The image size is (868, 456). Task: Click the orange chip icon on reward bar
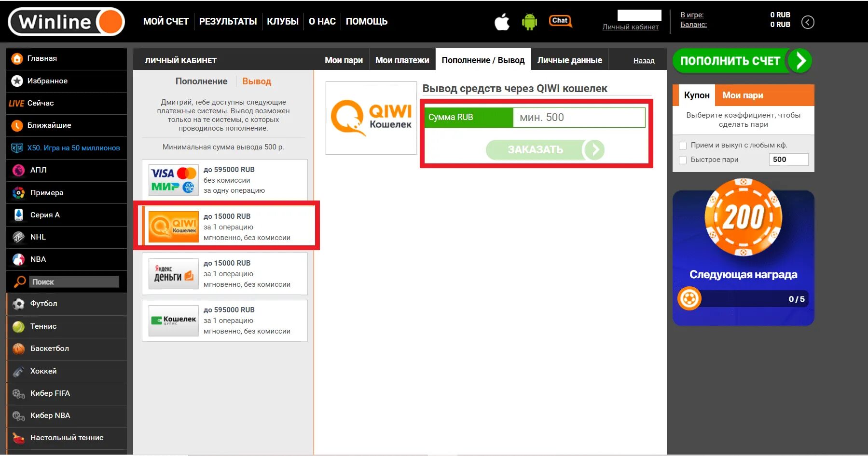point(689,299)
